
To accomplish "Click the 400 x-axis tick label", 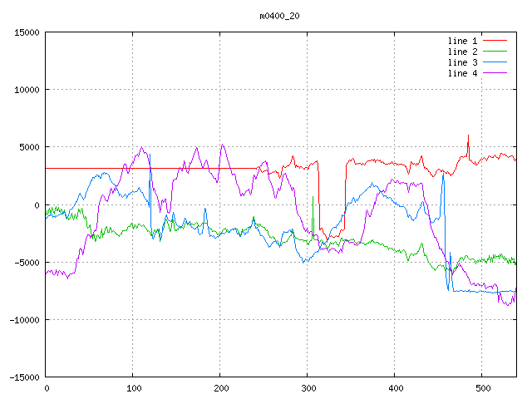I will pyautogui.click(x=395, y=388).
